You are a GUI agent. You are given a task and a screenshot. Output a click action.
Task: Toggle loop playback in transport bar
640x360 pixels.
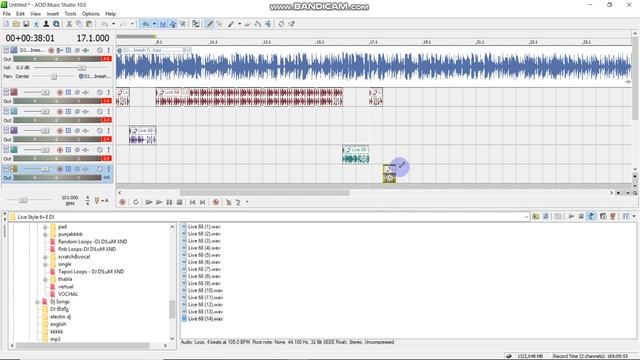[136, 202]
